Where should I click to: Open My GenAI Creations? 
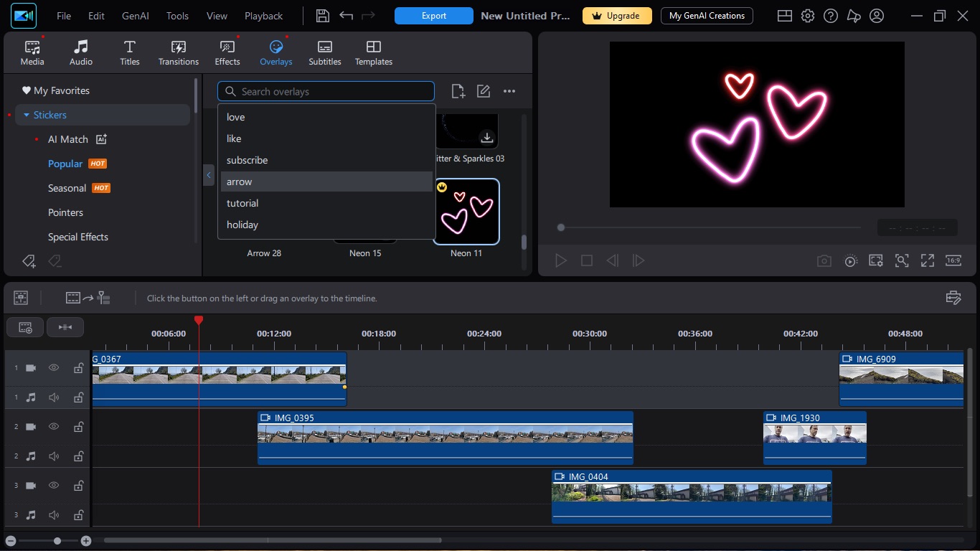[707, 16]
